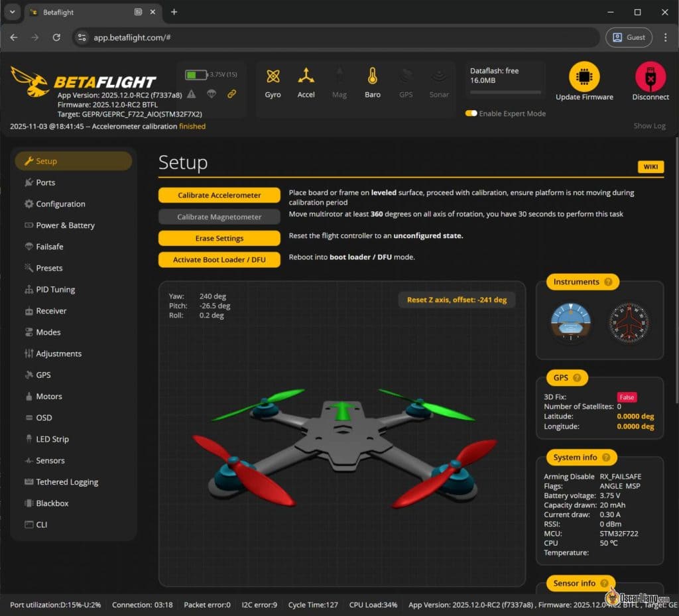Click the Blackbox icon in sidebar

click(29, 503)
